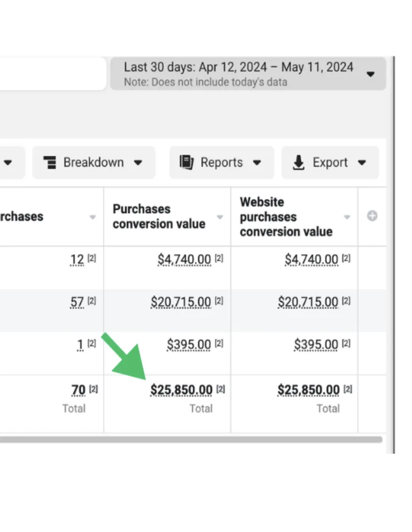Click the Purchases column sort arrow

(93, 217)
